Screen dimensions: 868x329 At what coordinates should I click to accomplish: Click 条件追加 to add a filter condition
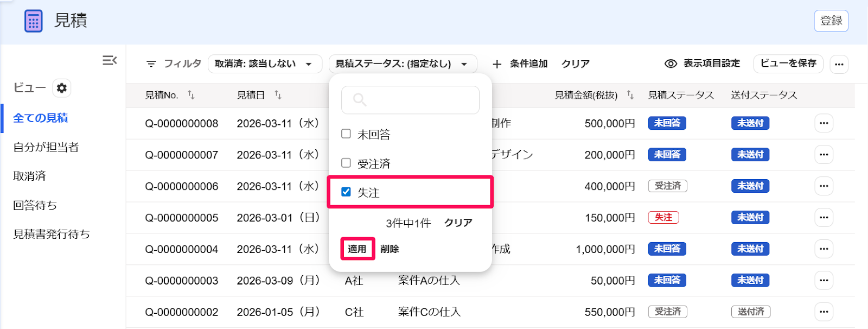528,64
